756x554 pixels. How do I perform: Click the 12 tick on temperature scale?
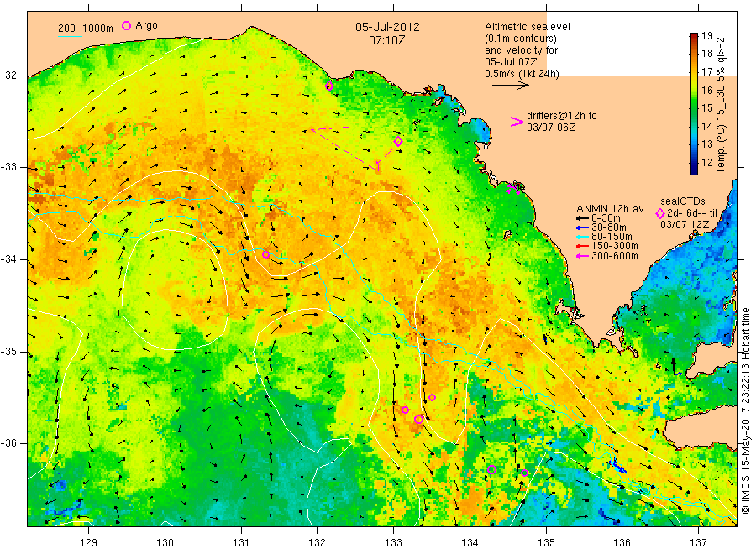(707, 162)
